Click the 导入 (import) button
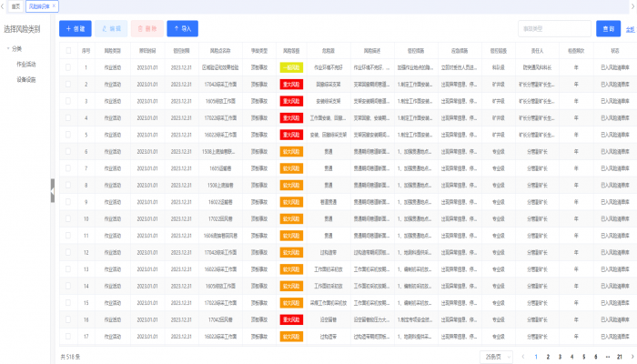The height and width of the screenshot is (364, 637). pos(182,29)
